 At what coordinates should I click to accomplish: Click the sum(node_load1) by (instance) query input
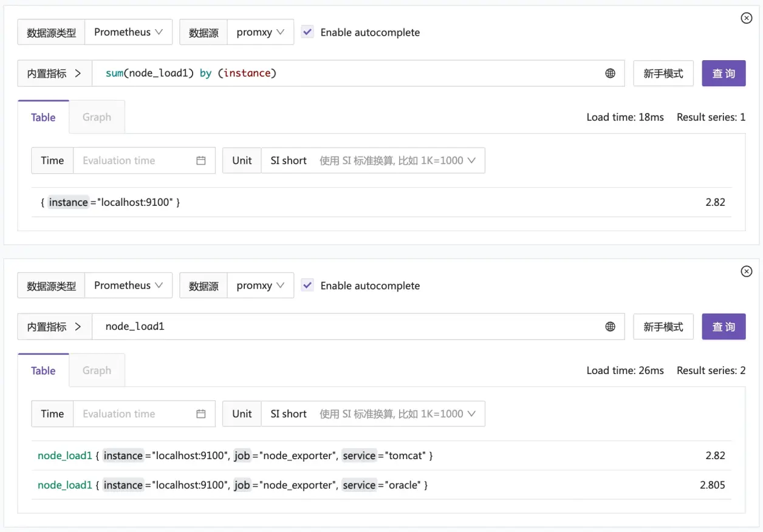click(x=358, y=73)
